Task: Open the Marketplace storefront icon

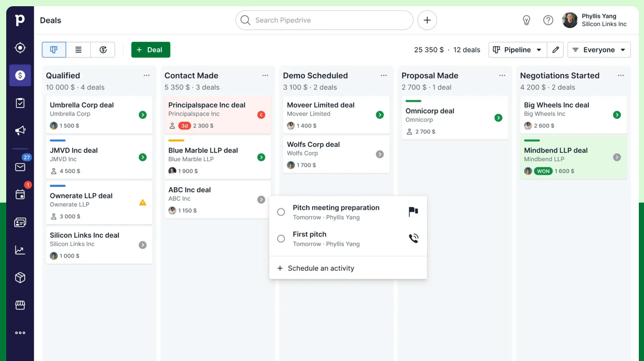Action: [20, 305]
